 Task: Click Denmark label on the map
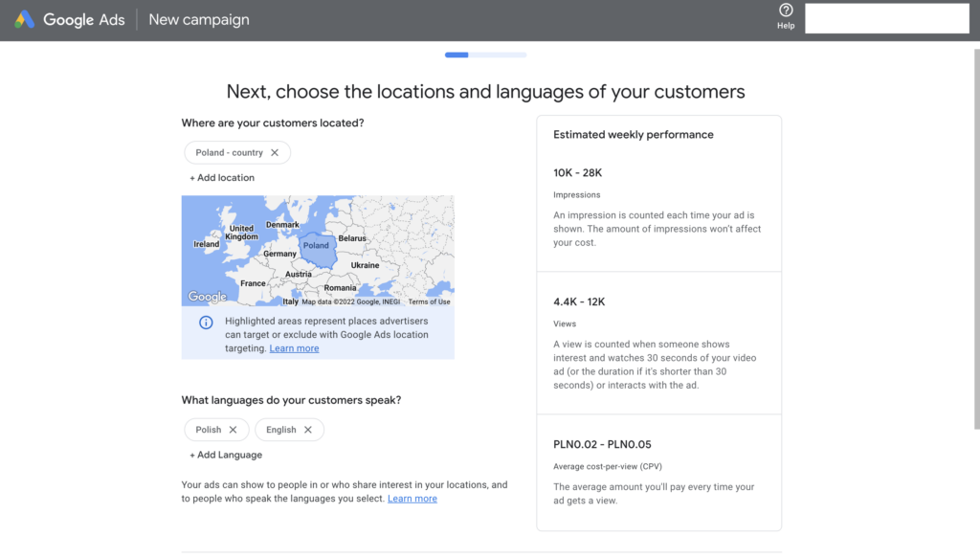[282, 225]
